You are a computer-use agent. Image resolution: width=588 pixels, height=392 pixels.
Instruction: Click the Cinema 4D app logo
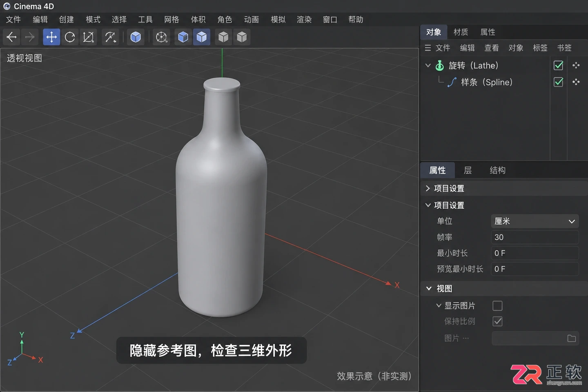[x=7, y=6]
